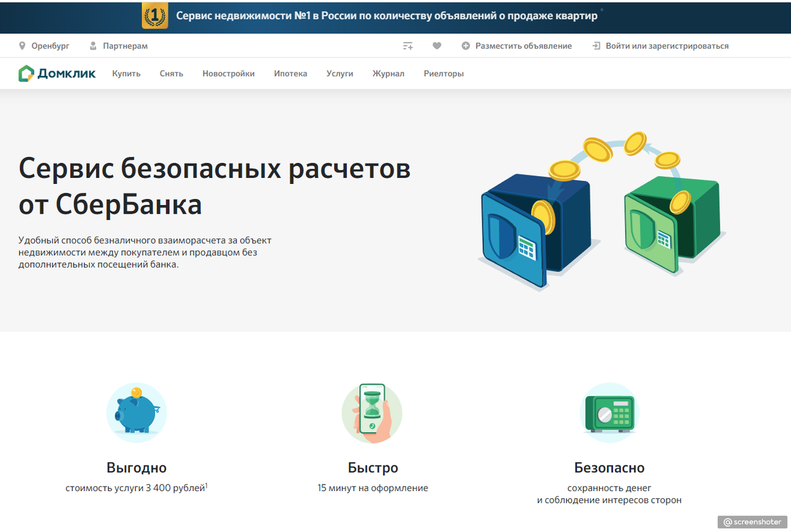Click text 15 минут на оформление
Screen dimensions: 791x532
click(372, 488)
